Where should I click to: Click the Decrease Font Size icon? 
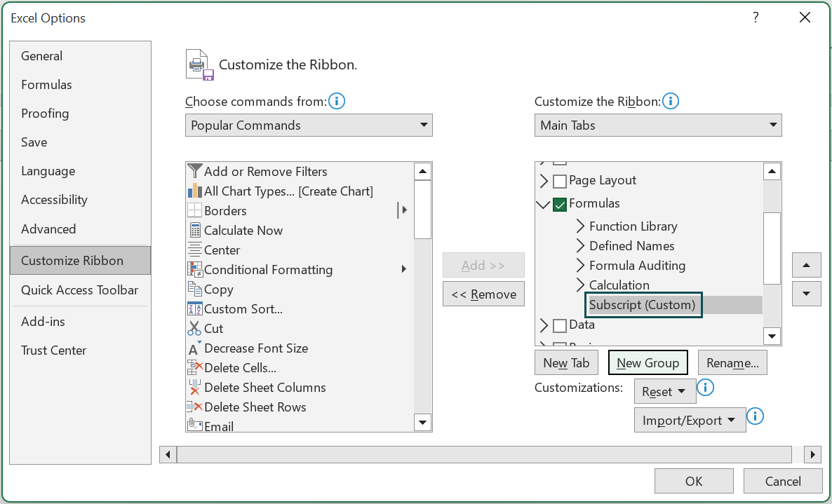pyautogui.click(x=194, y=348)
